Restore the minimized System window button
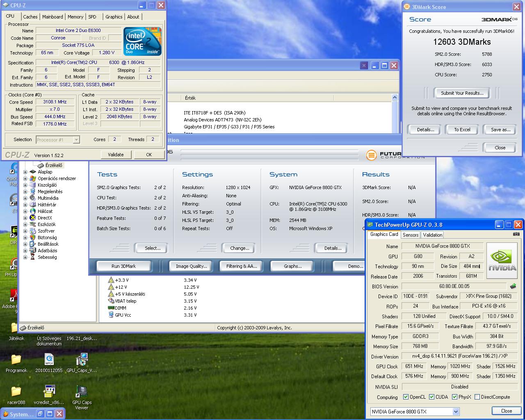This screenshot has width=525, height=420. pos(40,414)
